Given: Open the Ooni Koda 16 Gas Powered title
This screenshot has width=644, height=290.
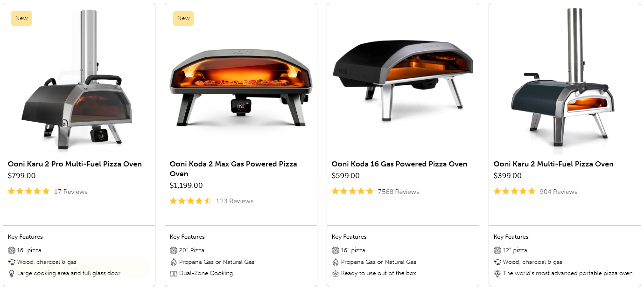Looking at the screenshot, I should coord(399,164).
